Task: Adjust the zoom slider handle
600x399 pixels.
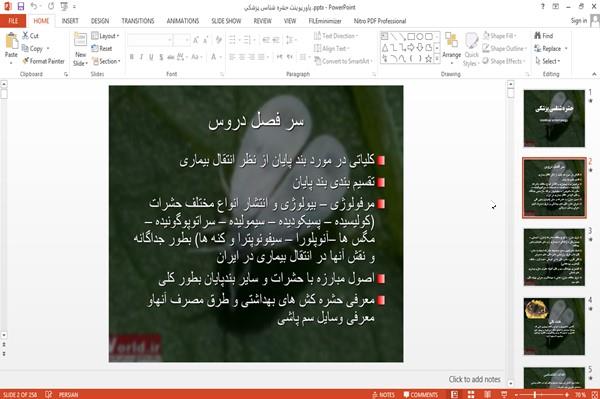Action: [x=535, y=394]
